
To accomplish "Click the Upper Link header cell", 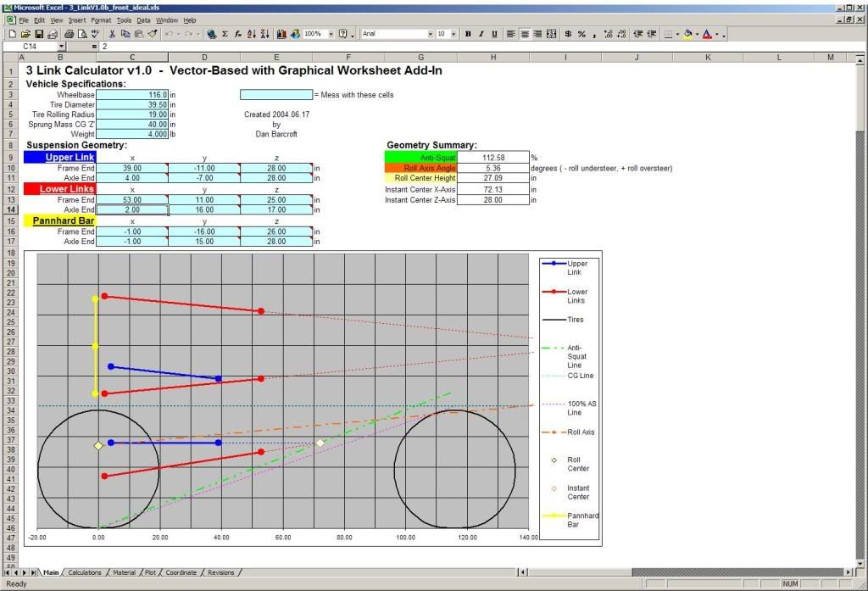I will (x=60, y=158).
